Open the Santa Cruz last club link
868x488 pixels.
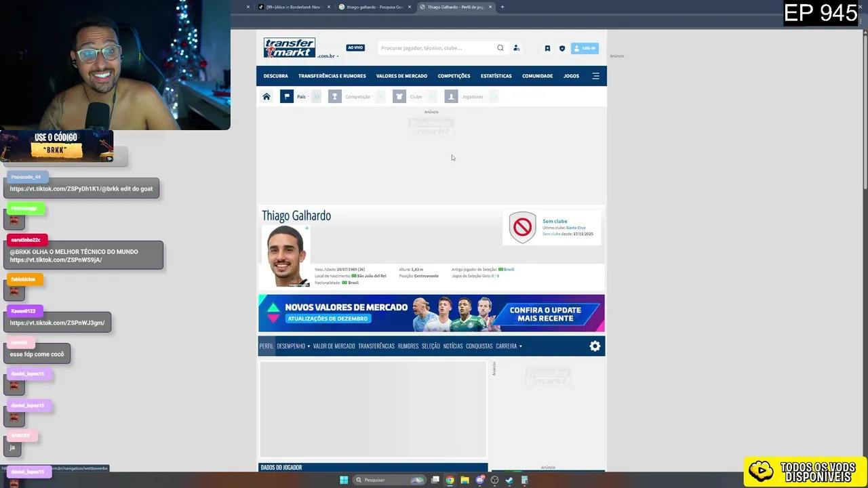[x=576, y=228]
